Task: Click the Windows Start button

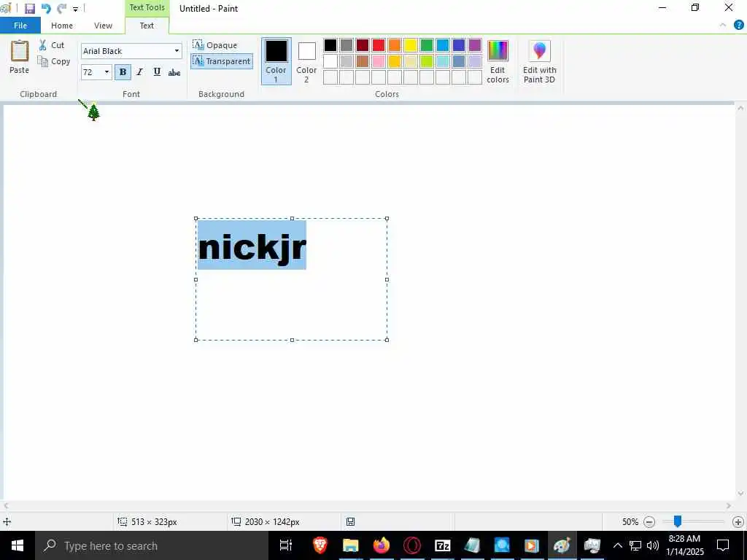Action: [x=18, y=545]
